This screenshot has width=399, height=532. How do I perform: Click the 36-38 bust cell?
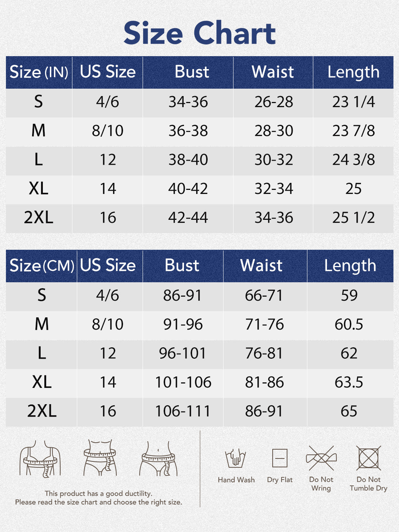pyautogui.click(x=188, y=131)
